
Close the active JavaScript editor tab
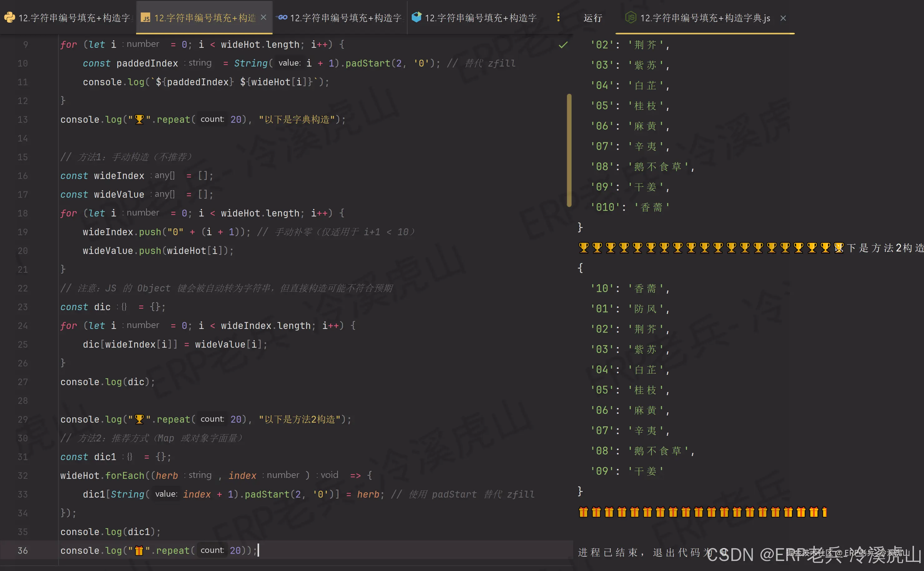coord(263,17)
